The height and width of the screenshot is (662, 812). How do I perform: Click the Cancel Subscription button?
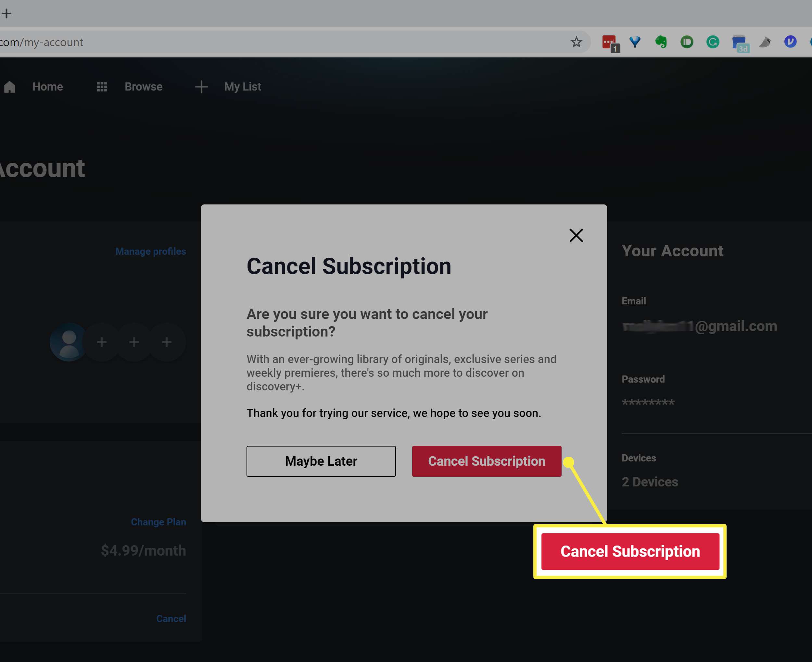pyautogui.click(x=487, y=460)
